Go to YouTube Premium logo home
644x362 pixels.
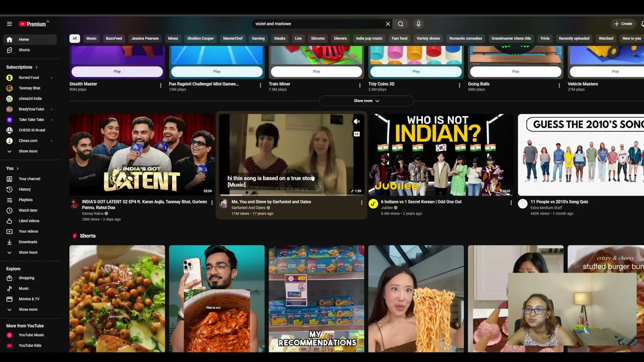34,24
